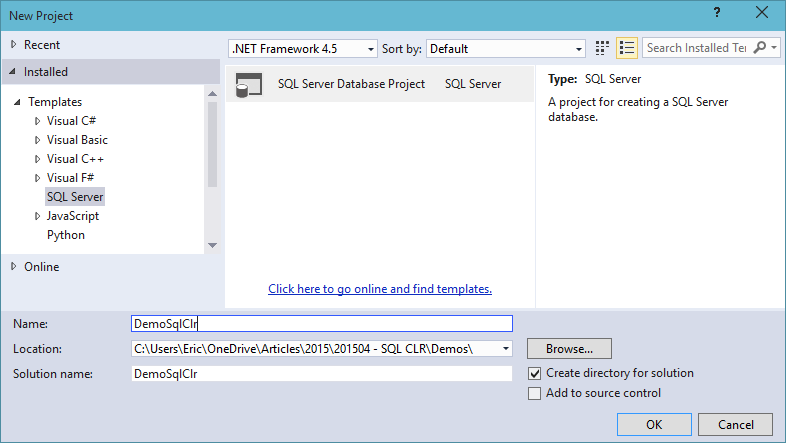Toggle Create directory for solution checkbox
The image size is (786, 443).
[534, 373]
